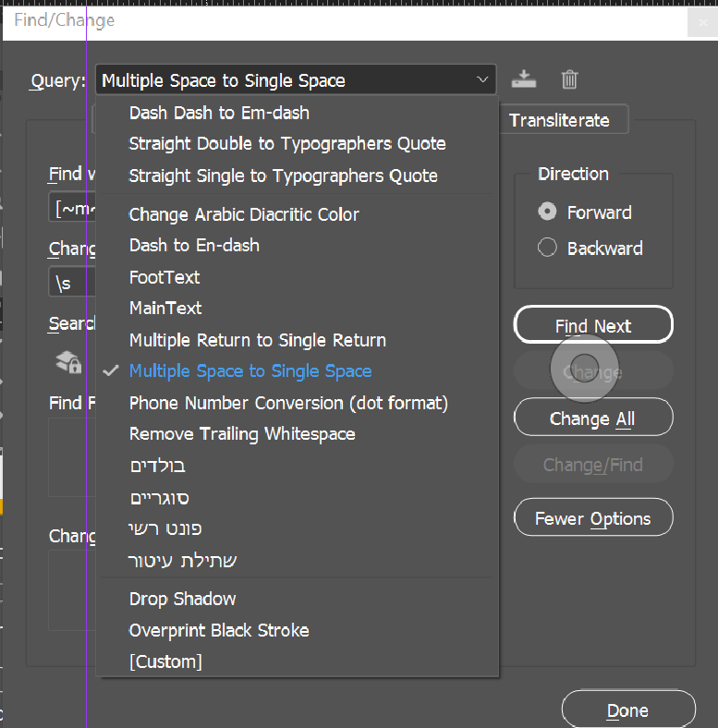
Task: Choose Dash Dash to Em-dash query
Action: pos(219,113)
